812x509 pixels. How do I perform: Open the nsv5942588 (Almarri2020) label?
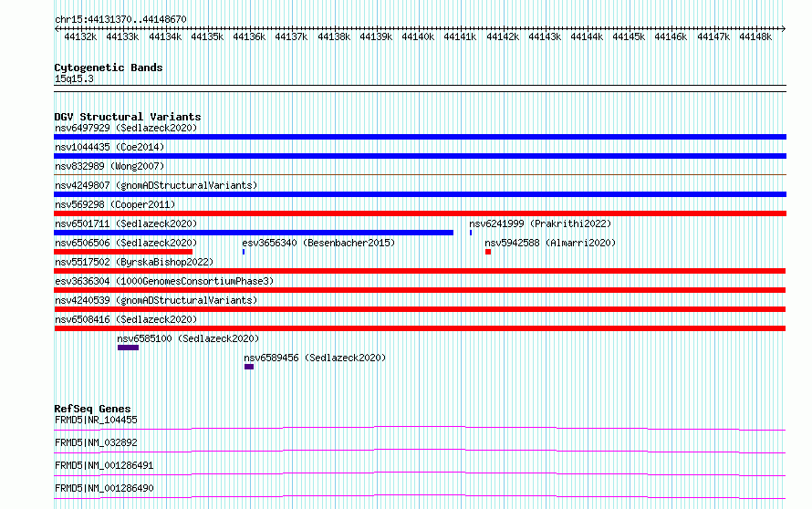550,243
